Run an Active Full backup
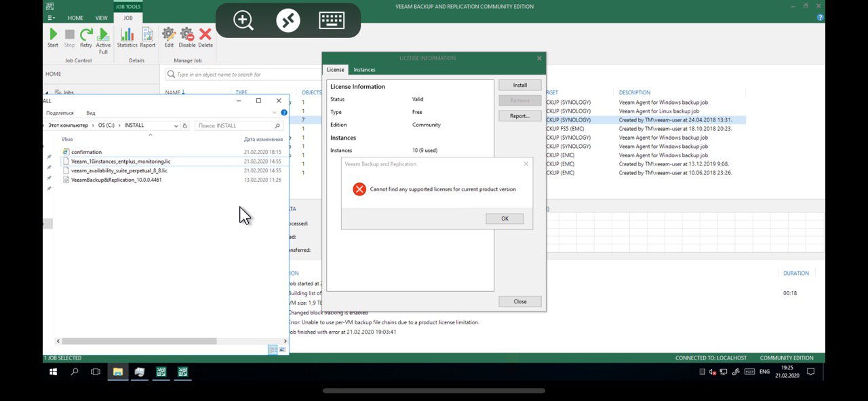Screen dimensions: 868x401 click(103, 35)
